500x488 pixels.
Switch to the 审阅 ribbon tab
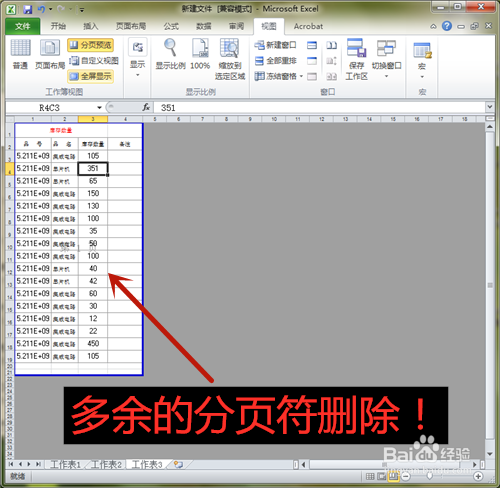pyautogui.click(x=236, y=26)
